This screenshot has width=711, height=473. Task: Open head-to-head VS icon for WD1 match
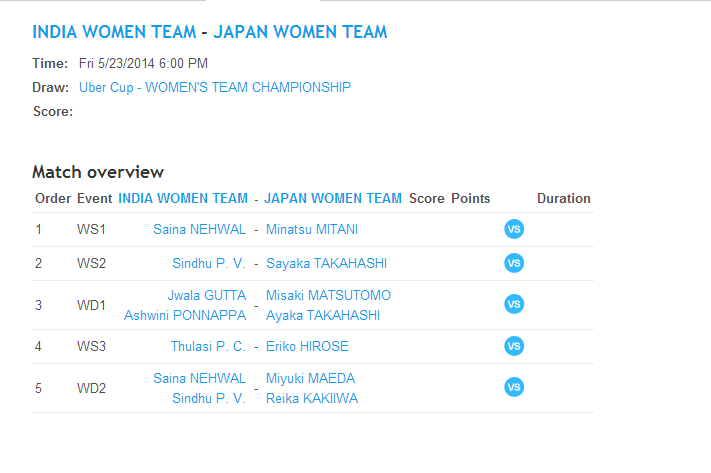[514, 304]
